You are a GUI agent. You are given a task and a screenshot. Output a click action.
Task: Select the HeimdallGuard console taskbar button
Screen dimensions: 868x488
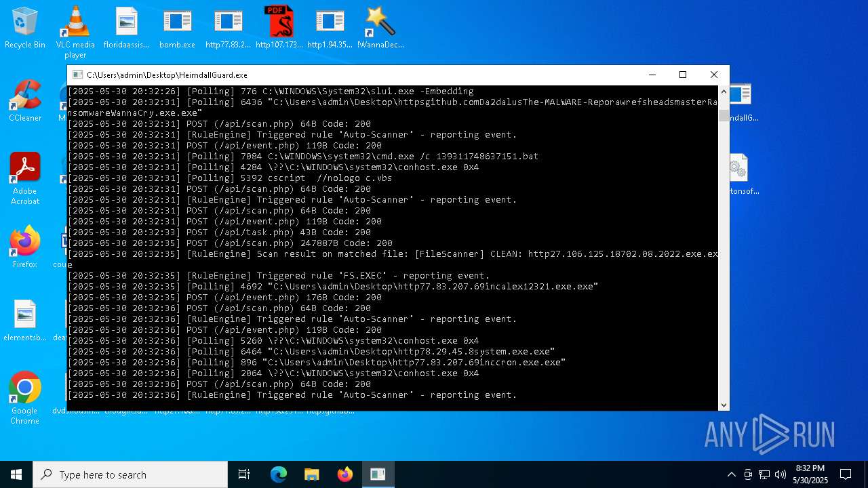(x=378, y=474)
